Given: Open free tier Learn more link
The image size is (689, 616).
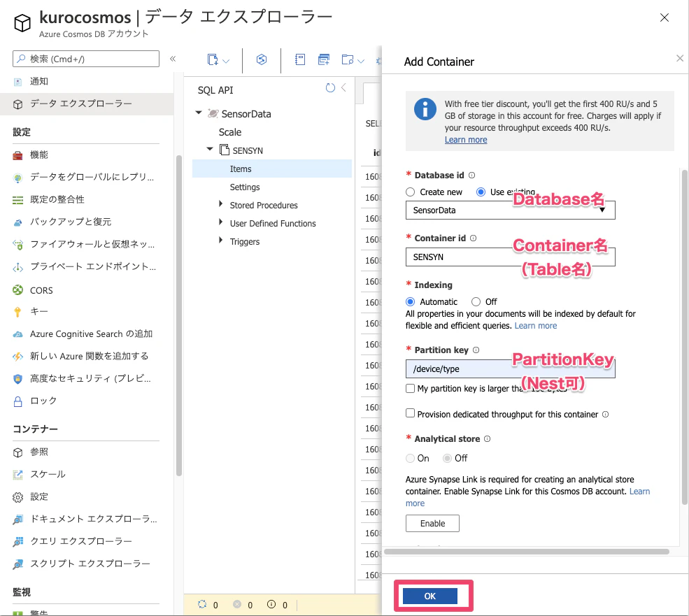Looking at the screenshot, I should pos(466,140).
